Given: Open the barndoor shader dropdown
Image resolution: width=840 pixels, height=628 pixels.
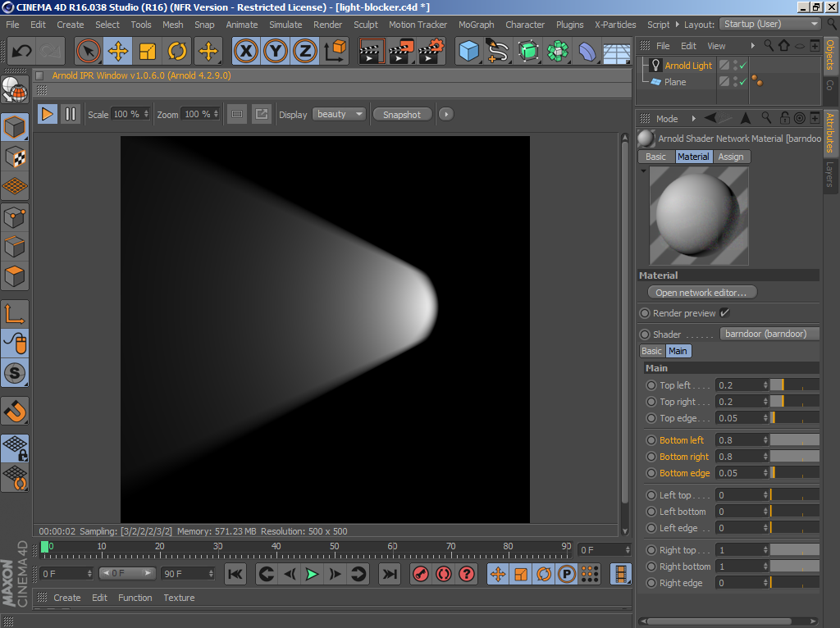Looking at the screenshot, I should pos(769,334).
